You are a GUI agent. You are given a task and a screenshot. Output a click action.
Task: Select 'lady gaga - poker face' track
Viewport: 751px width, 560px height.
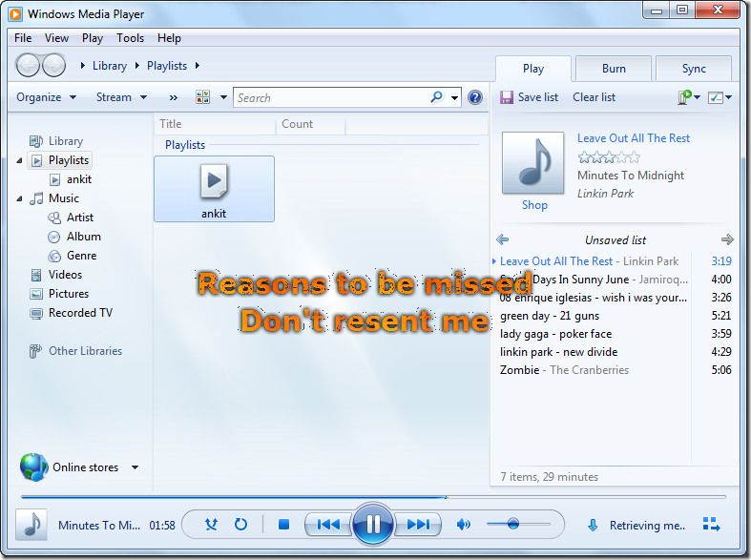[615, 334]
